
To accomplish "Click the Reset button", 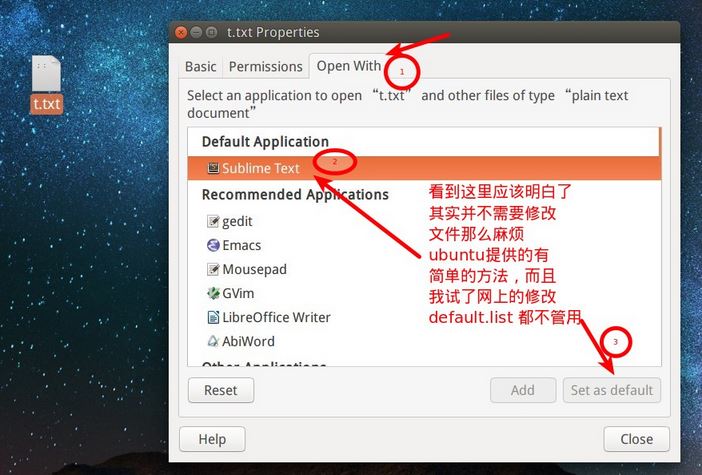I will click(x=221, y=390).
